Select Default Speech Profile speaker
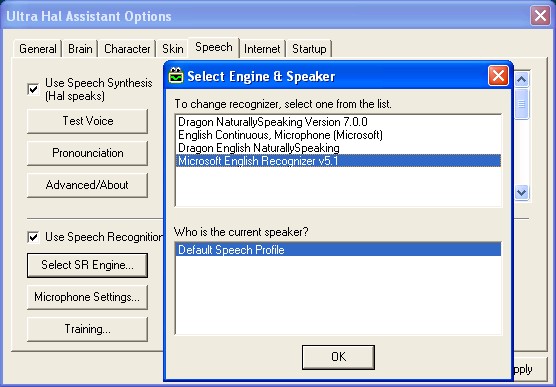 pos(338,250)
